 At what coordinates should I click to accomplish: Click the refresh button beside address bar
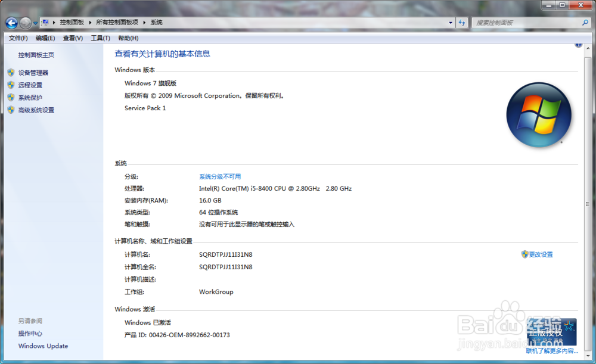[462, 23]
